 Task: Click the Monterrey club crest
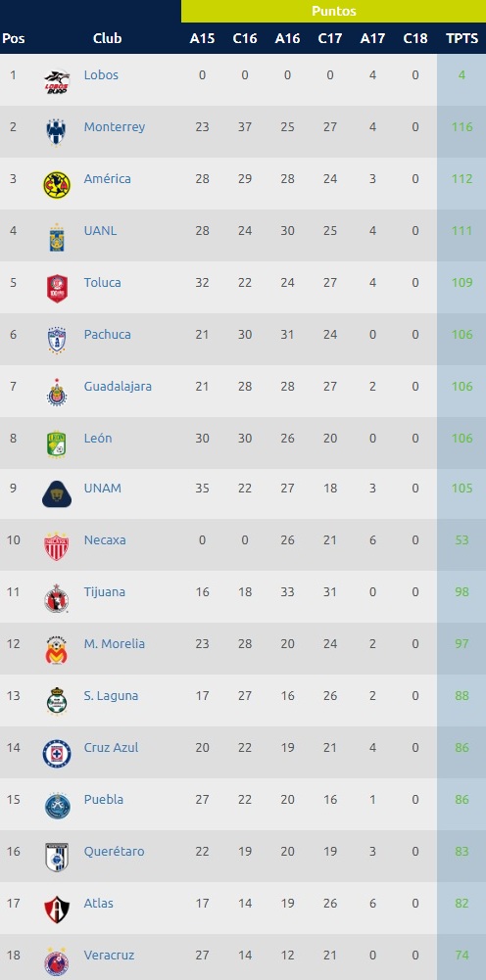[x=56, y=132]
